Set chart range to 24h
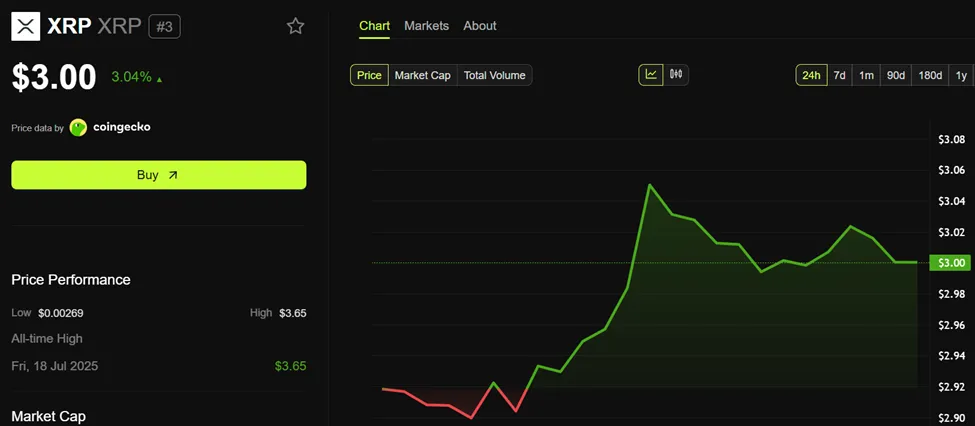The image size is (975, 426). click(811, 75)
